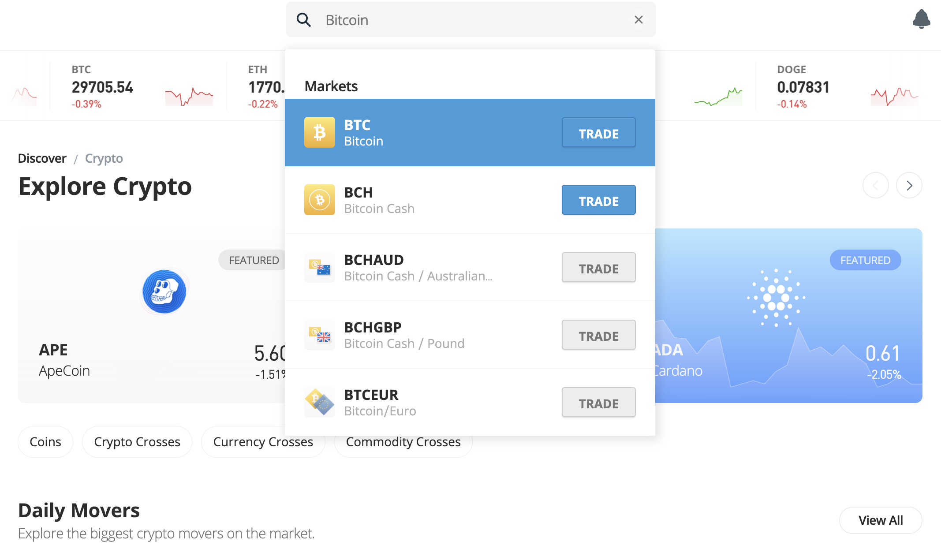The image size is (941, 560).
Task: Click the FEATURED badge on Cardano card
Action: pyautogui.click(x=865, y=260)
